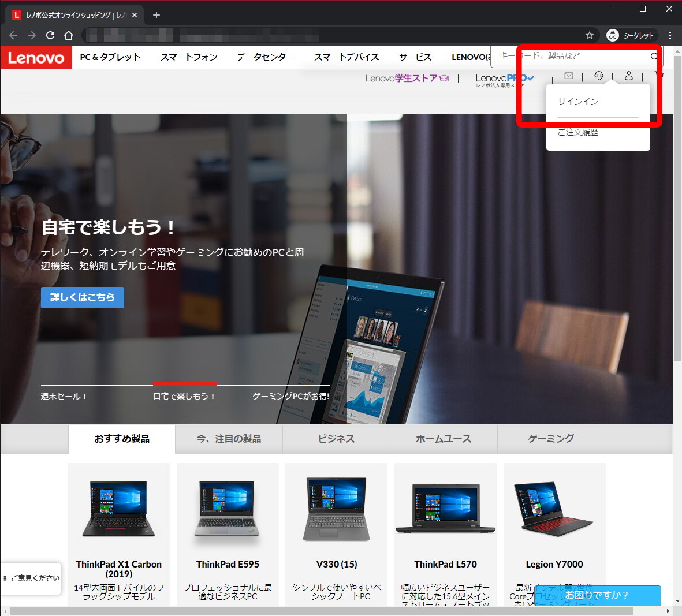682x616 pixels.
Task: Show the 週末セール！ carousel slide
Action: coord(64,396)
